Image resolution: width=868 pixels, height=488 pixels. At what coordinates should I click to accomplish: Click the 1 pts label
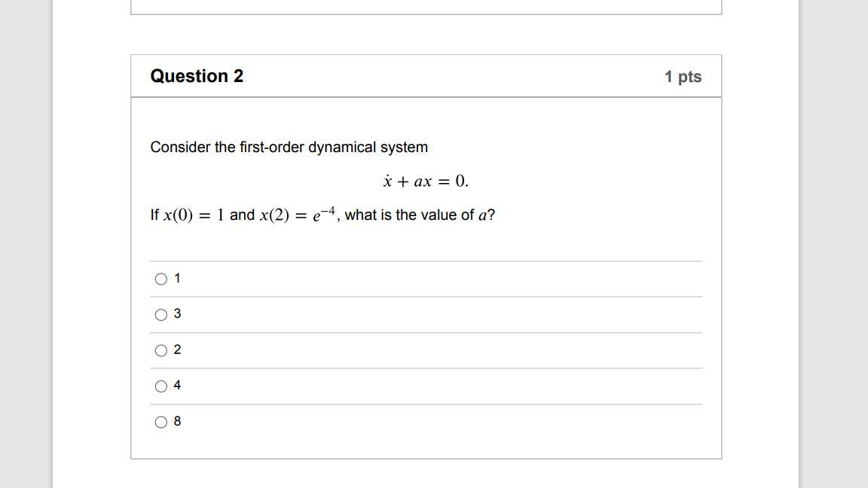(x=682, y=75)
